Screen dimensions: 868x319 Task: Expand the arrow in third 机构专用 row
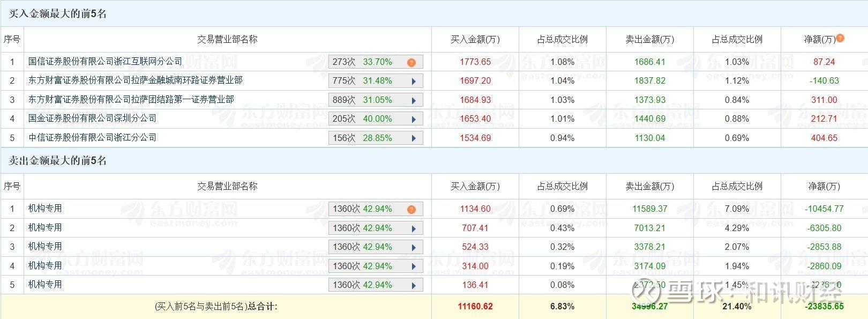point(414,247)
